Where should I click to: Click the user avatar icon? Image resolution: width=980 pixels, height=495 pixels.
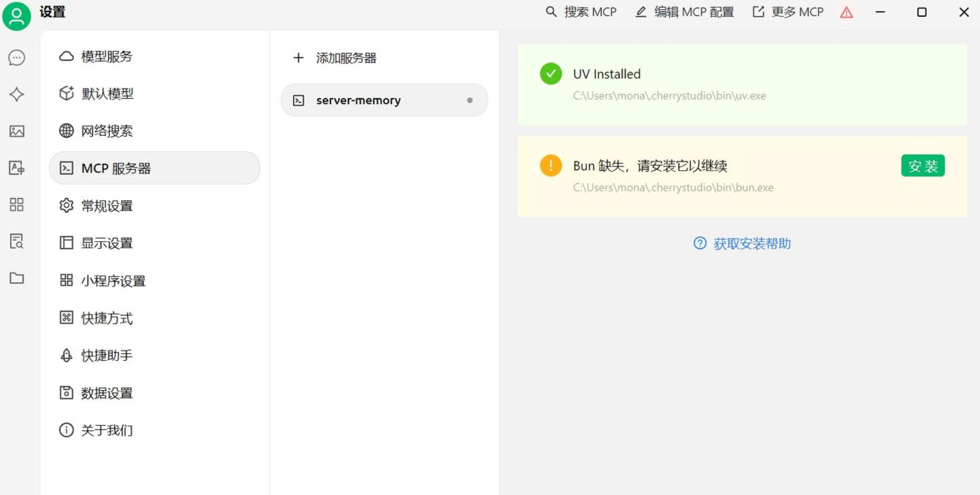click(x=16, y=16)
